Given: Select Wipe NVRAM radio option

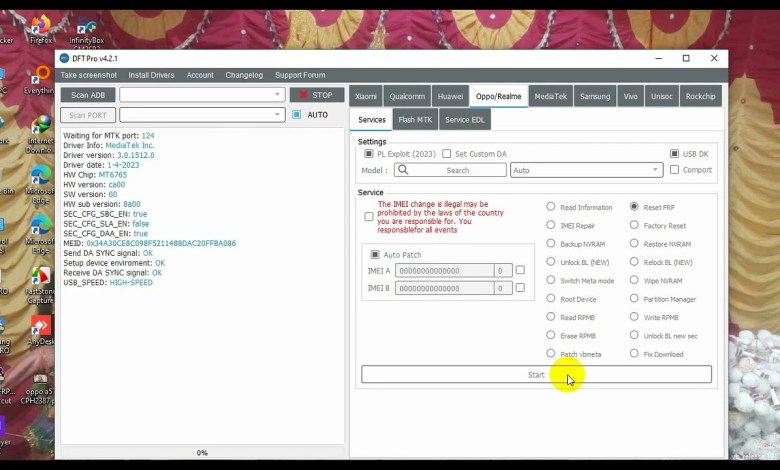Looking at the screenshot, I should (634, 280).
